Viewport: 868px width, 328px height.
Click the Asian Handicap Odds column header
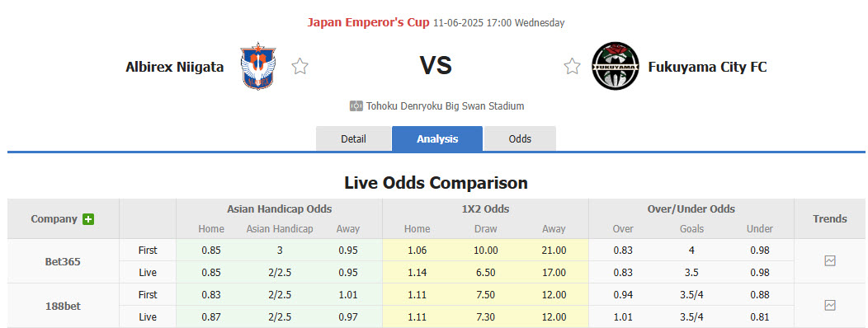coord(280,209)
